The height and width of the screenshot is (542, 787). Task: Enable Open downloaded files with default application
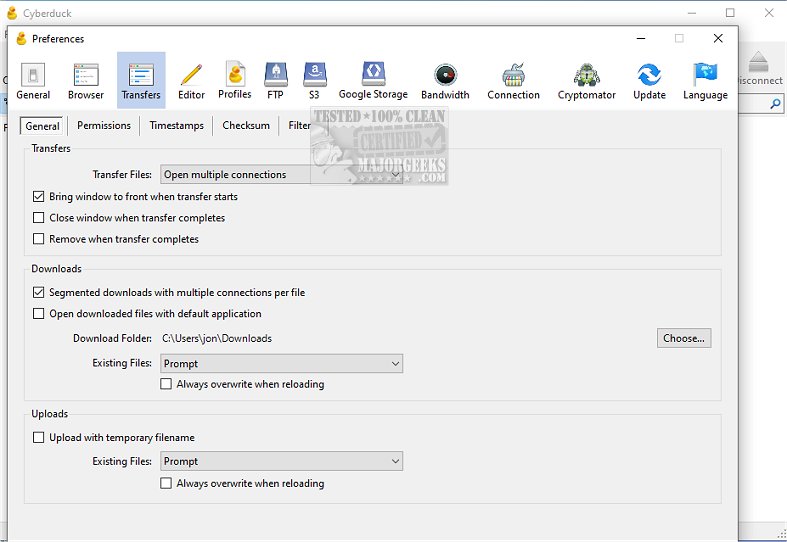(39, 313)
